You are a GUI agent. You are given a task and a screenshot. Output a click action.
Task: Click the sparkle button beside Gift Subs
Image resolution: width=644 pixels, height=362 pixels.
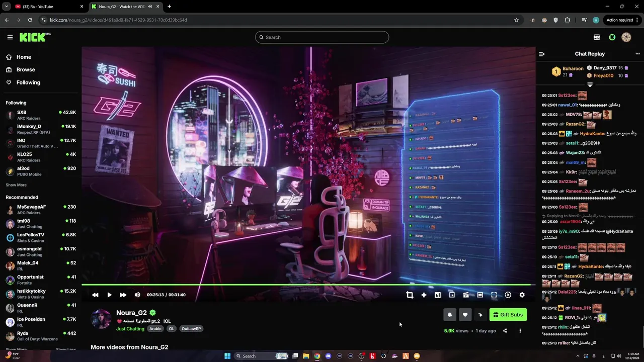pyautogui.click(x=480, y=315)
